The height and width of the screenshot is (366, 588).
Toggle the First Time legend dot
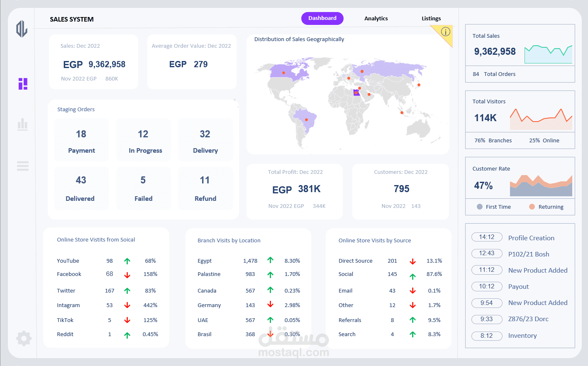[x=479, y=207]
